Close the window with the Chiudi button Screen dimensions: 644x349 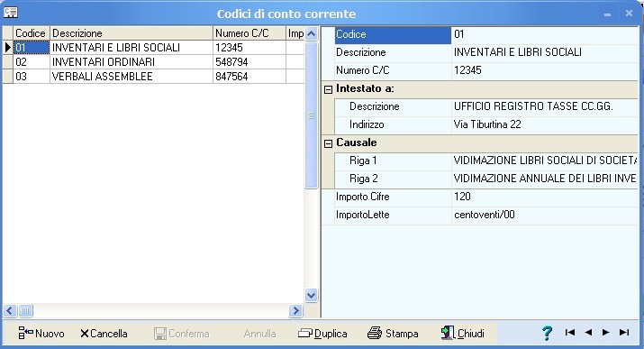462,333
